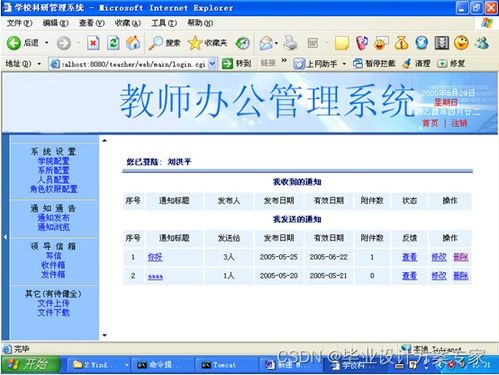Click the 首页 link in banner

(430, 123)
